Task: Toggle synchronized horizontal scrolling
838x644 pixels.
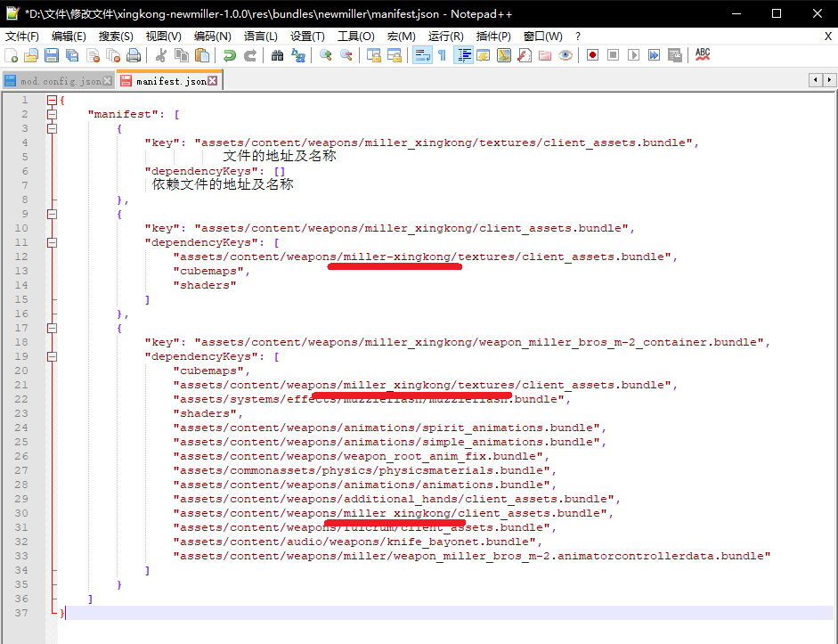Action: pyautogui.click(x=395, y=55)
